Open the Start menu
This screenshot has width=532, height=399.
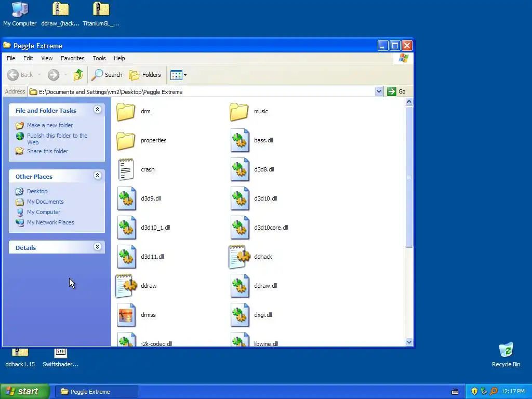tap(25, 392)
